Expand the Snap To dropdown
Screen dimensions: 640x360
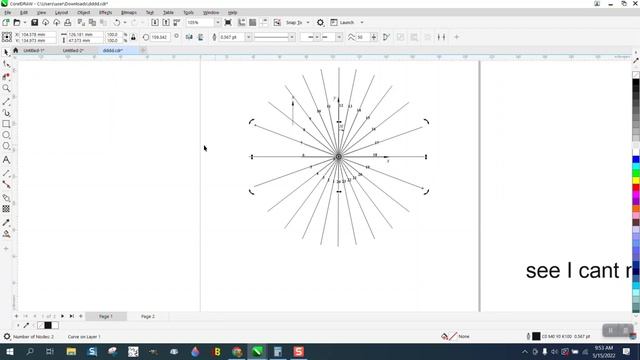308,22
